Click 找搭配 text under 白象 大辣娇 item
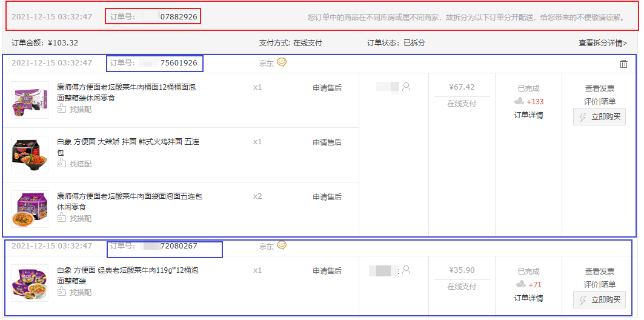Image resolution: width=644 pixels, height=320 pixels. pyautogui.click(x=81, y=164)
